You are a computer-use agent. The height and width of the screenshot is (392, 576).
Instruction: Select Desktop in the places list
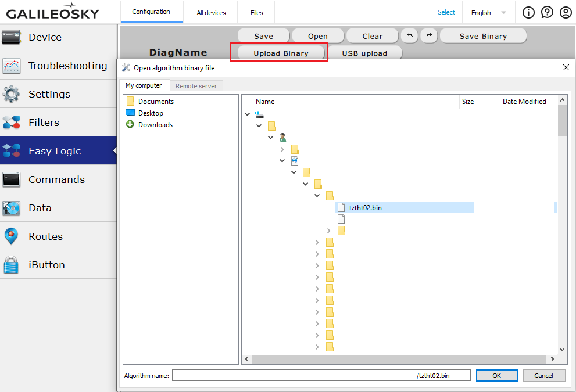click(151, 113)
